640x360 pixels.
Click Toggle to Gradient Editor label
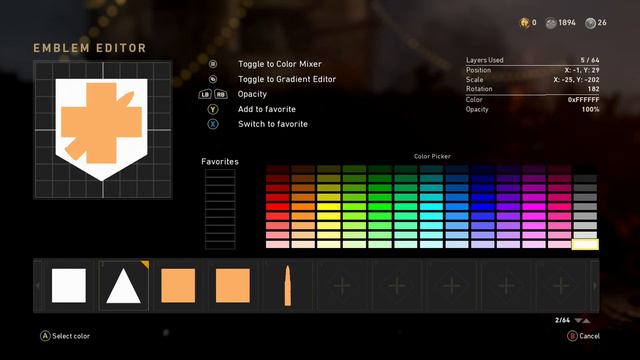pos(287,79)
